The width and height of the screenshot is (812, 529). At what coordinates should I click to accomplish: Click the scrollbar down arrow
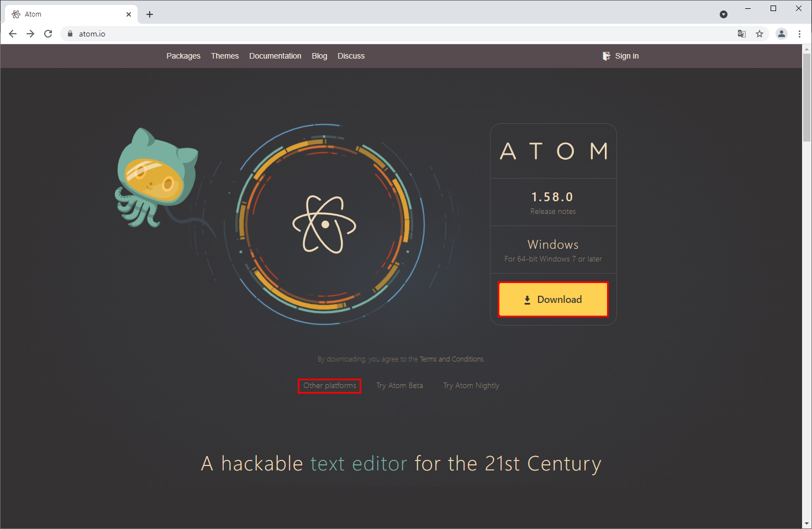[807, 523]
